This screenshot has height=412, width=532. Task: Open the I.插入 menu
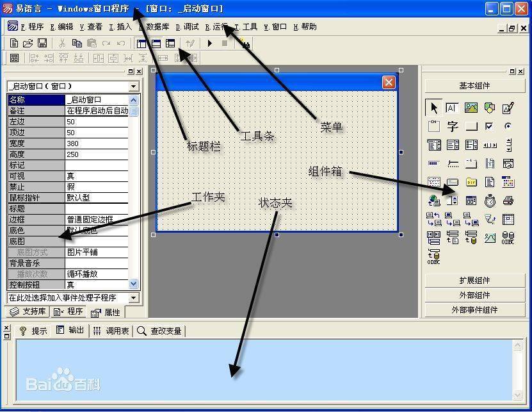tap(120, 27)
